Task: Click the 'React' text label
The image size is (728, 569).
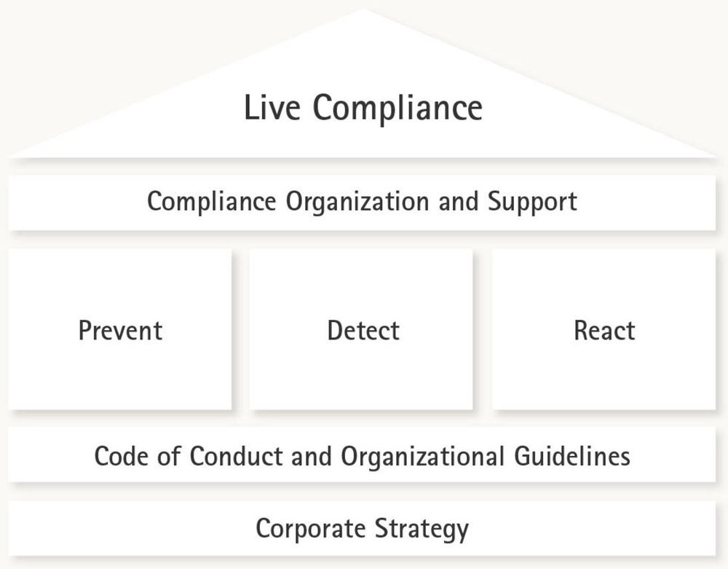Action: point(604,331)
